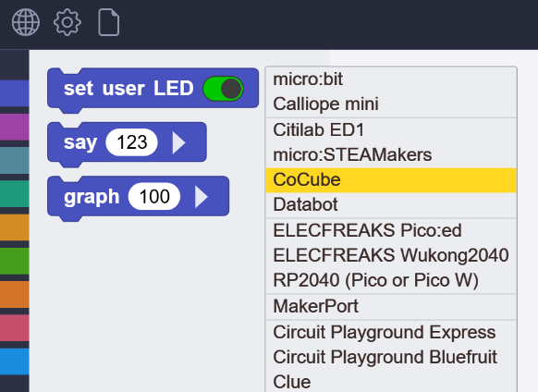
Task: Open the settings gear menu
Action: point(67,22)
